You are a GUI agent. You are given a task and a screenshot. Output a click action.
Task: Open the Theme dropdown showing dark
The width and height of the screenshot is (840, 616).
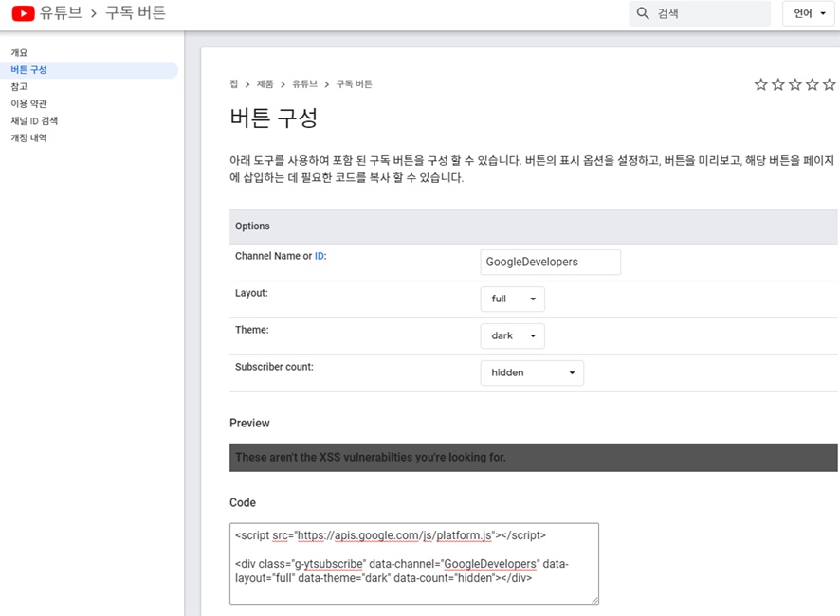coord(512,335)
